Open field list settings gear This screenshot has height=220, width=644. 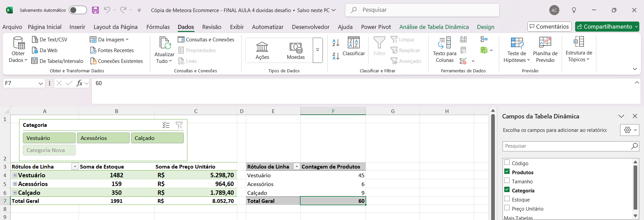[630, 130]
